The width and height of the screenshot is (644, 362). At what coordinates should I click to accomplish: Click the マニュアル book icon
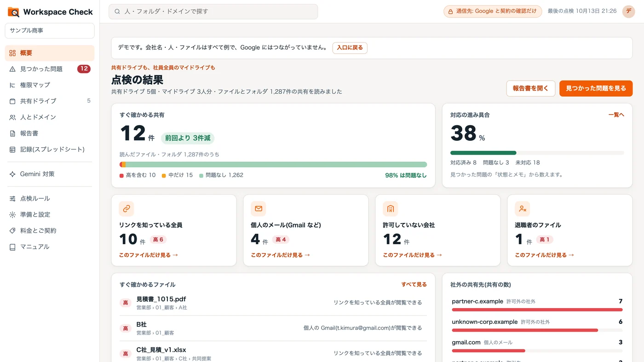pos(12,247)
